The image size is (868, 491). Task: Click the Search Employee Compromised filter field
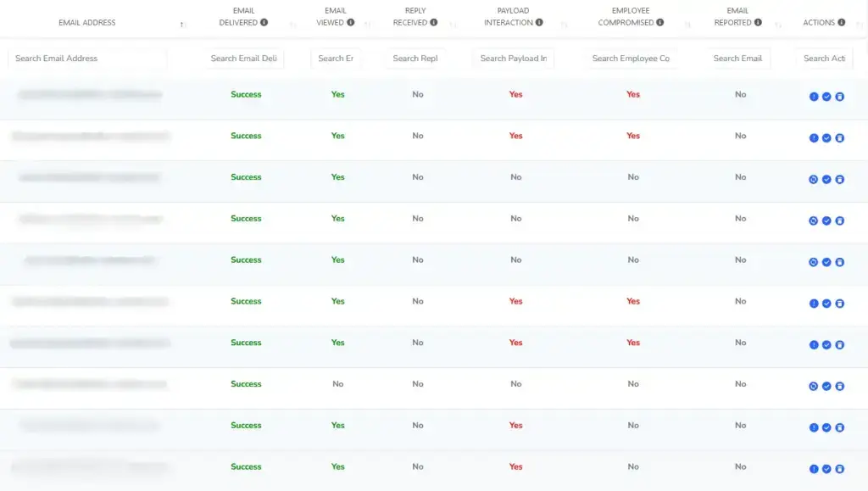pyautogui.click(x=631, y=59)
